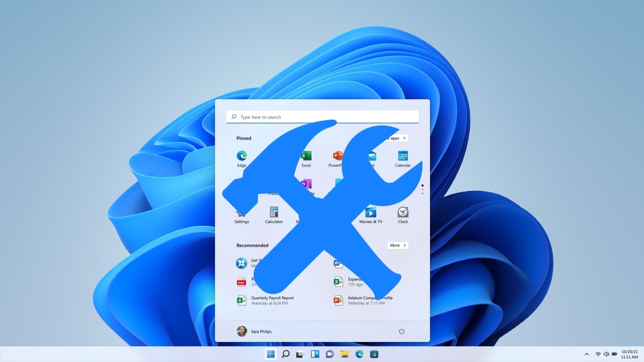Expand the More recommended items button
This screenshot has width=644, height=362.
(x=398, y=246)
